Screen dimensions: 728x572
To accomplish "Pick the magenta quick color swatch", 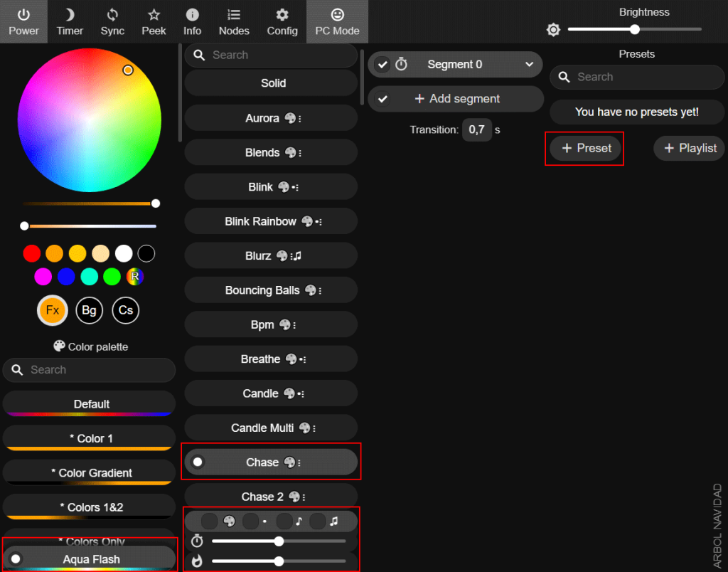I will click(x=43, y=277).
